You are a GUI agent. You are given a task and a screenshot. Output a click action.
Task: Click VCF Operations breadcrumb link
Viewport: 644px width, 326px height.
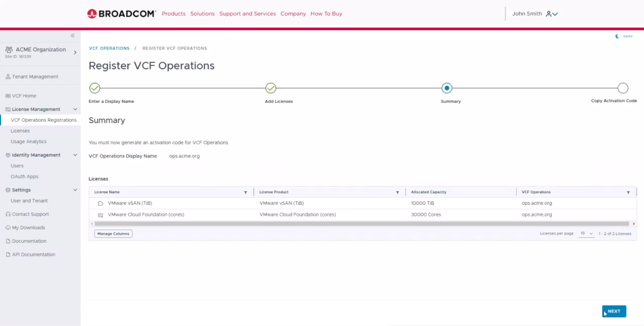click(x=109, y=48)
